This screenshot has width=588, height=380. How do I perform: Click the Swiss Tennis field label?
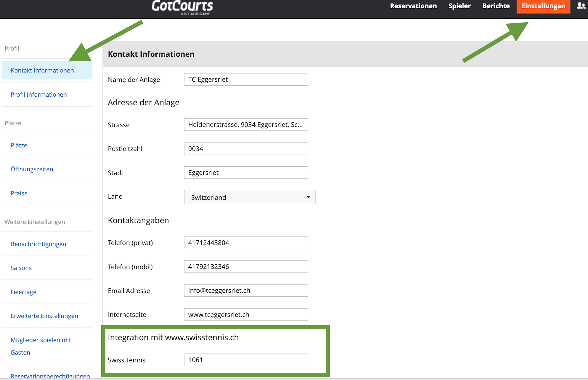126,360
